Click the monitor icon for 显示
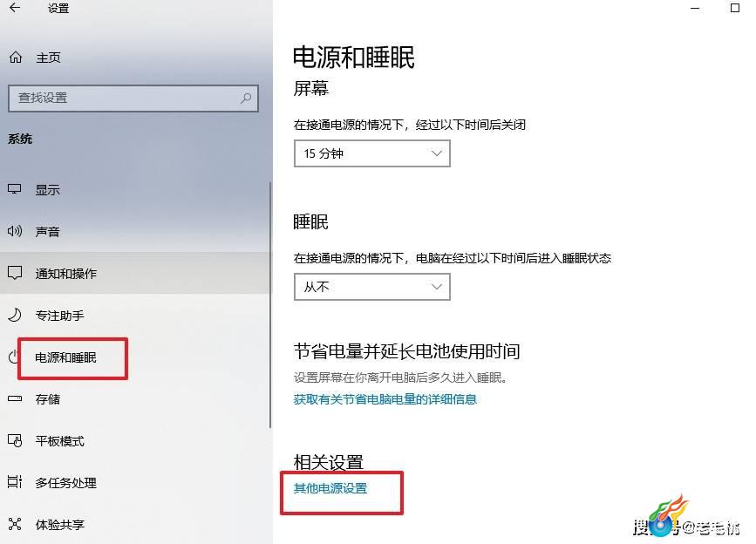Viewport: 756px width, 544px height. pos(15,189)
